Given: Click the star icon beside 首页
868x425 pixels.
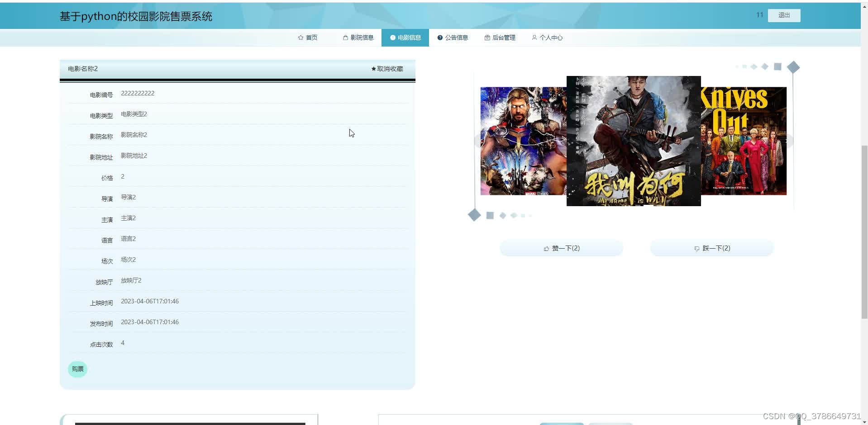Looking at the screenshot, I should click(300, 38).
